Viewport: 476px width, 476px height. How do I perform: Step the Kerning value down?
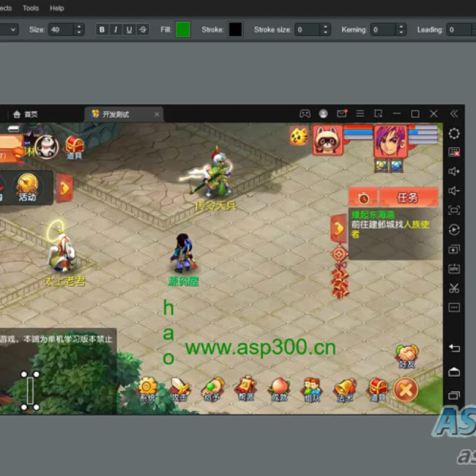[x=401, y=33]
